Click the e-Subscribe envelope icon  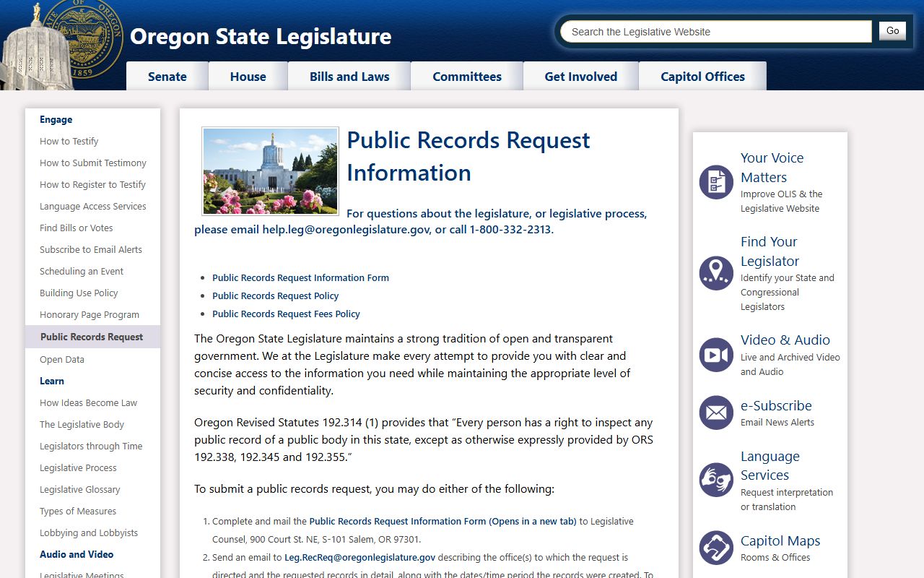(716, 413)
